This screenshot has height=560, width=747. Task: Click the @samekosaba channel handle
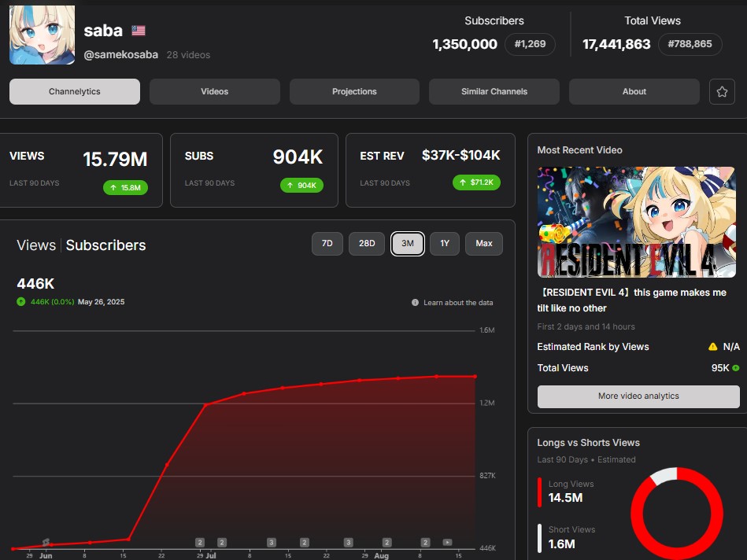pyautogui.click(x=121, y=55)
